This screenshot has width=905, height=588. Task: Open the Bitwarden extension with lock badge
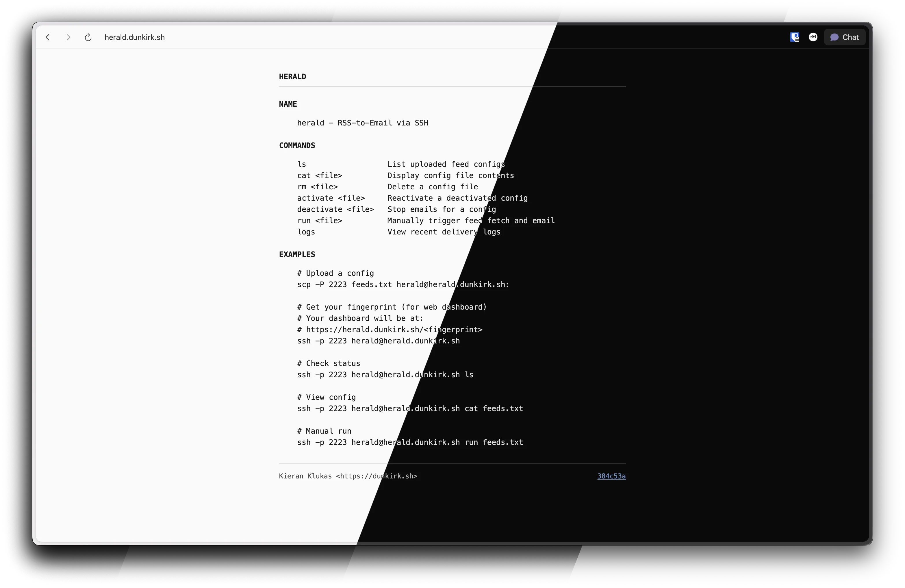click(794, 37)
